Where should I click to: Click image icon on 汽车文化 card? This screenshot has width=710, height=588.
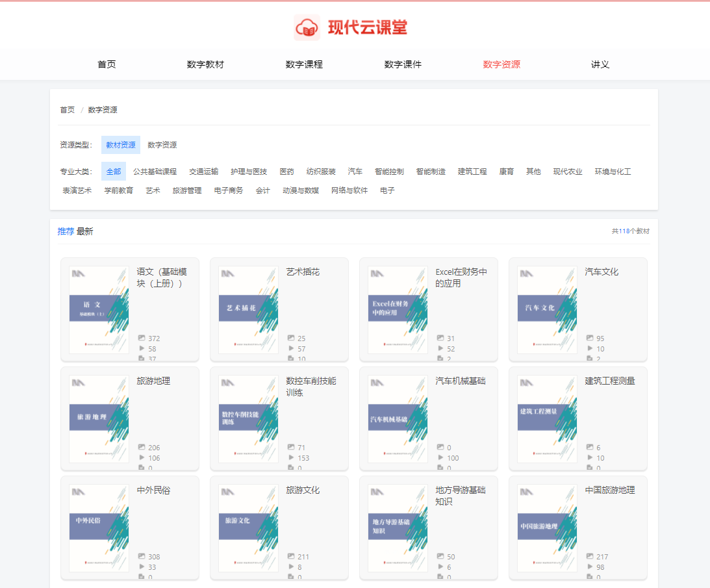(x=590, y=339)
